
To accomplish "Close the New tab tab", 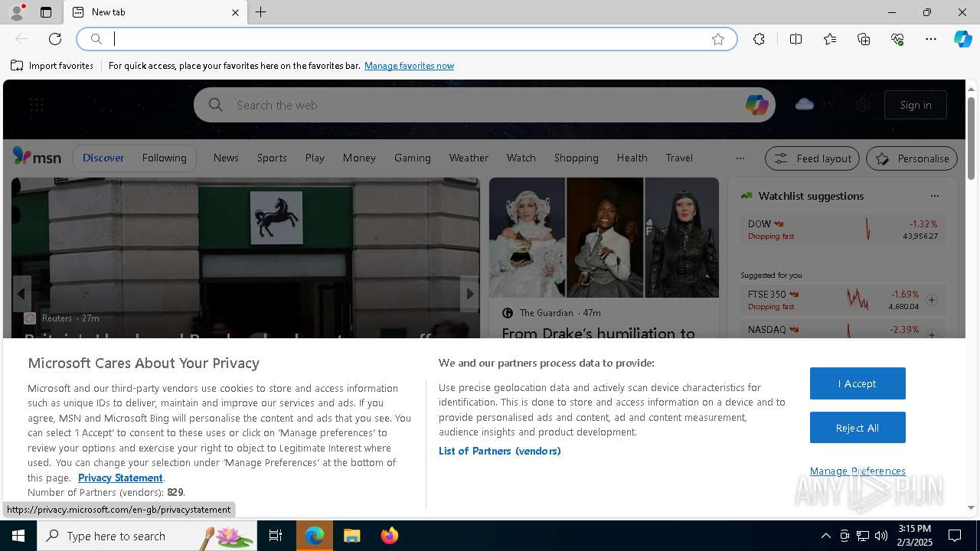I will click(235, 12).
